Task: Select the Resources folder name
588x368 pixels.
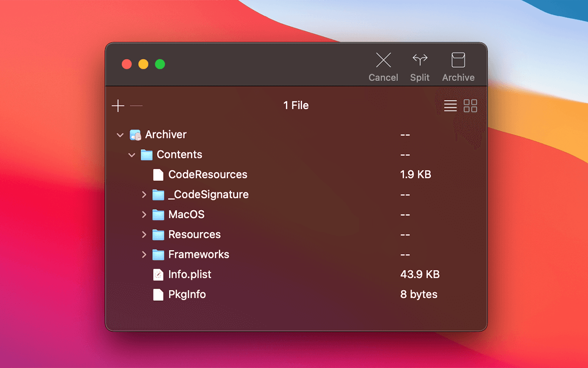Action: (195, 235)
